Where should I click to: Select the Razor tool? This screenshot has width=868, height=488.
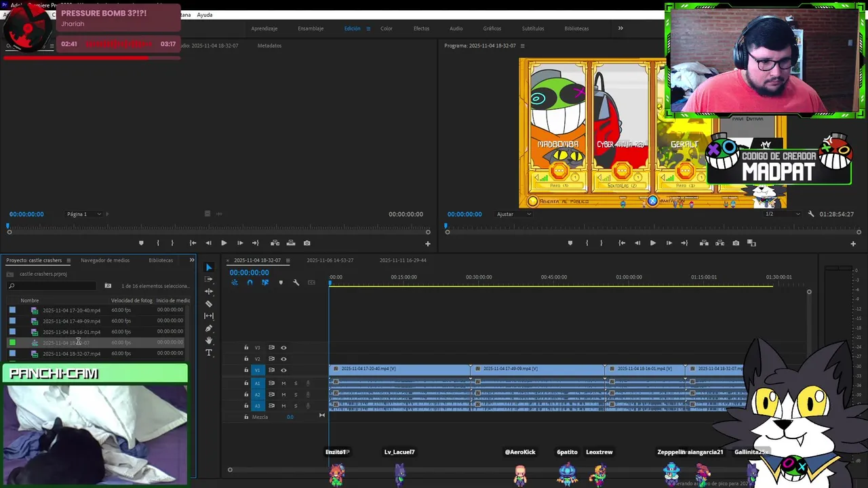coord(209,304)
